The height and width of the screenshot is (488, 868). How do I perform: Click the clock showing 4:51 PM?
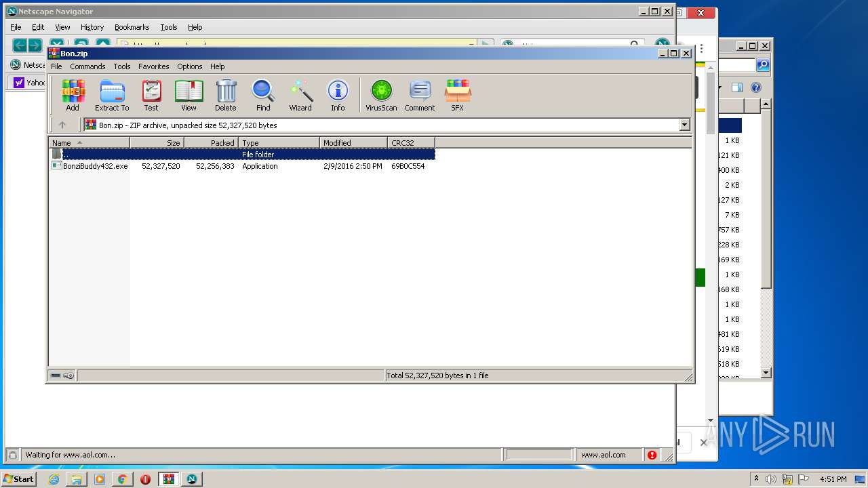pos(833,479)
